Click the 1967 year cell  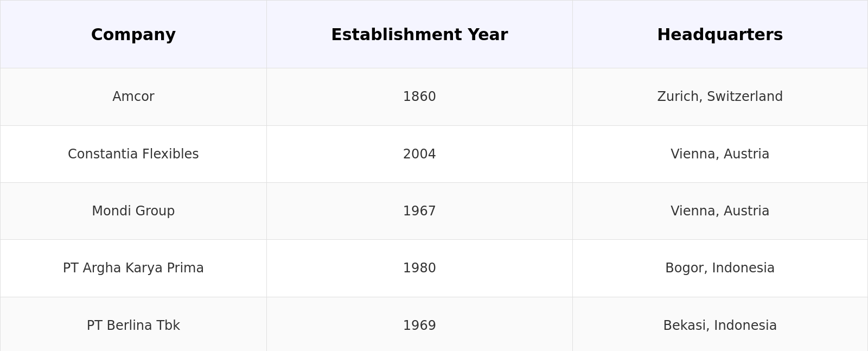pos(419,211)
